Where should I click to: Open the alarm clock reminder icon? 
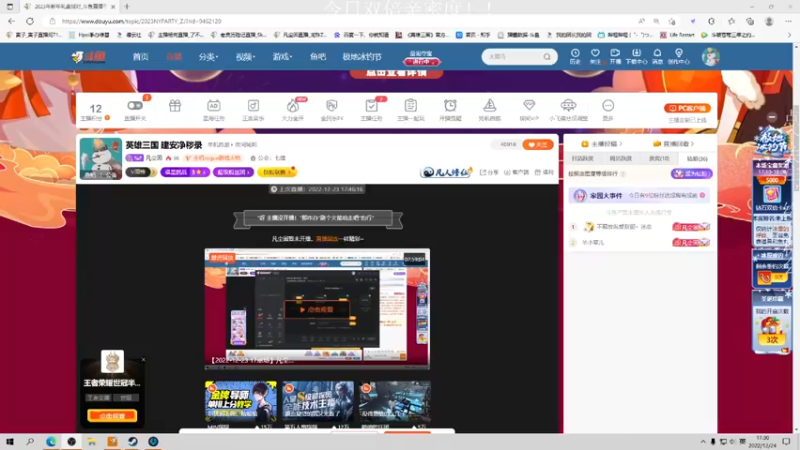click(x=450, y=106)
